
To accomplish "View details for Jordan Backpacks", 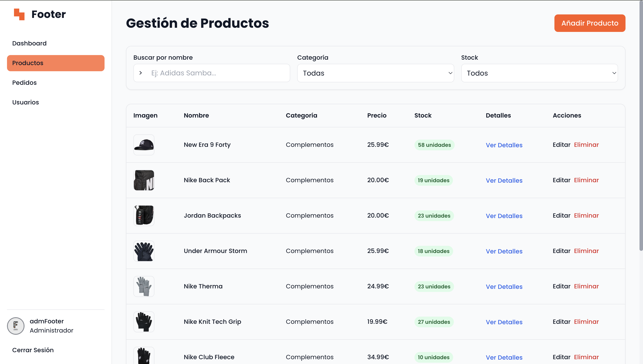I will 504,216.
